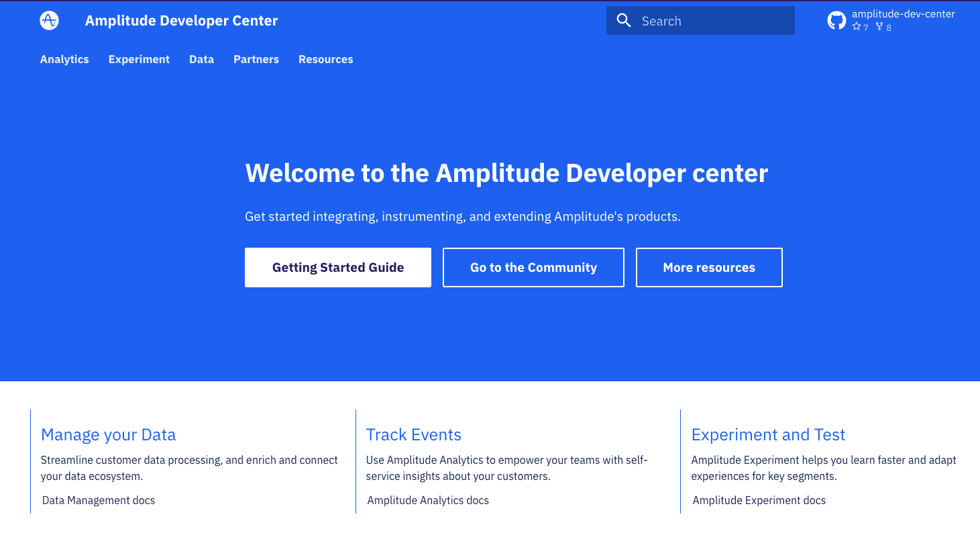Click the search magnifier icon
The image size is (980, 537).
pyautogui.click(x=623, y=20)
